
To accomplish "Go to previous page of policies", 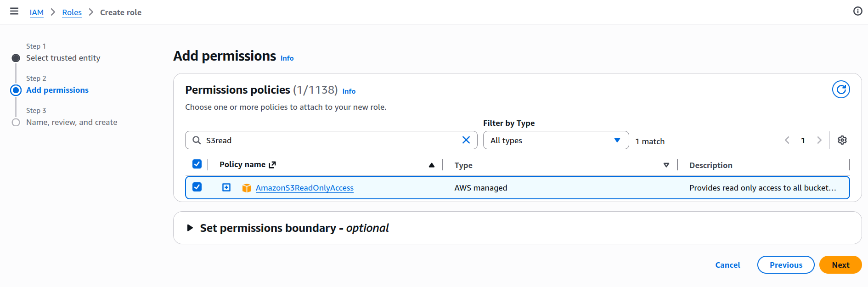I will click(787, 141).
